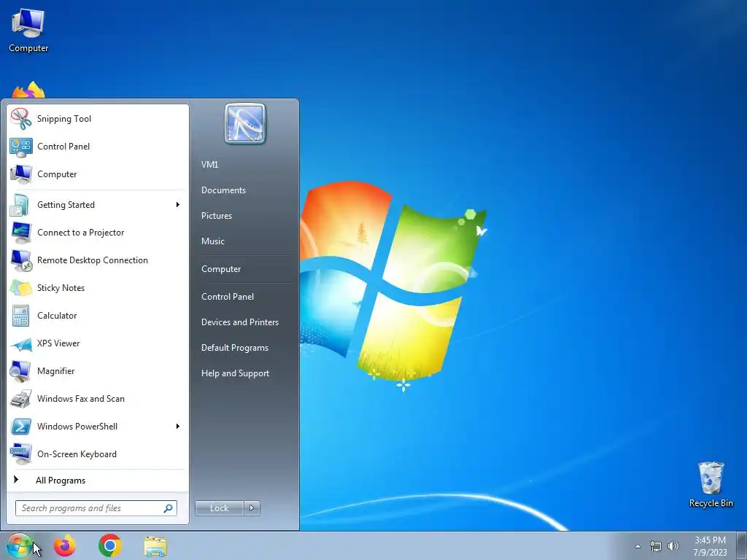Click the Calculator label text

(x=57, y=316)
